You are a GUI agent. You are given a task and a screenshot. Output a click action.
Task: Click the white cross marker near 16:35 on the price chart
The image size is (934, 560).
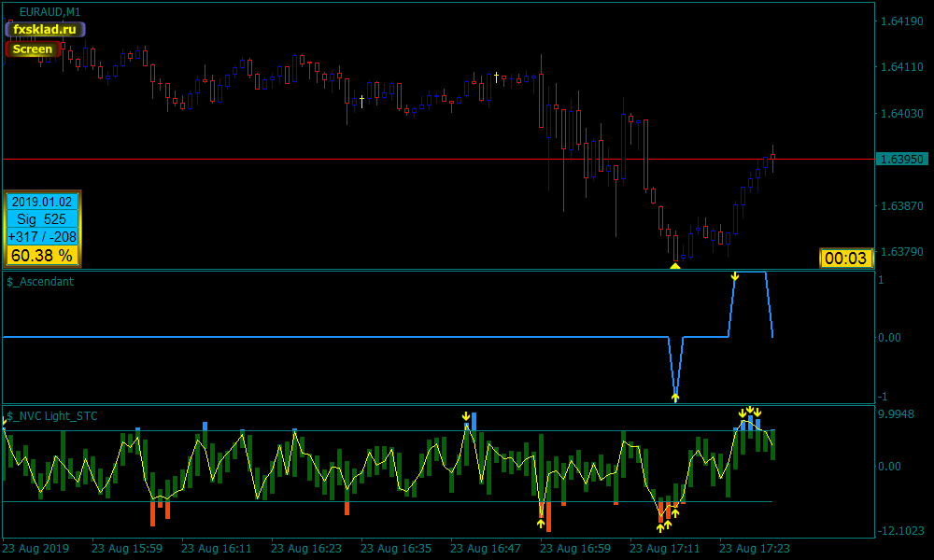coord(361,98)
